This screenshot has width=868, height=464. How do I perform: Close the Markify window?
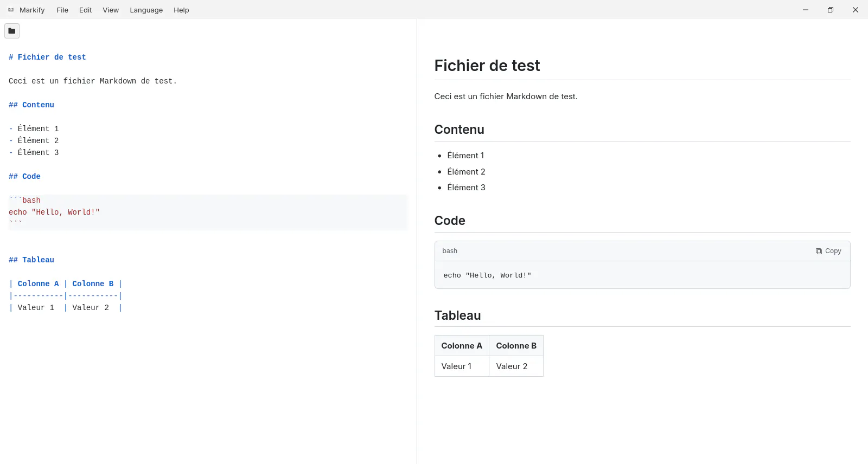[x=856, y=10]
